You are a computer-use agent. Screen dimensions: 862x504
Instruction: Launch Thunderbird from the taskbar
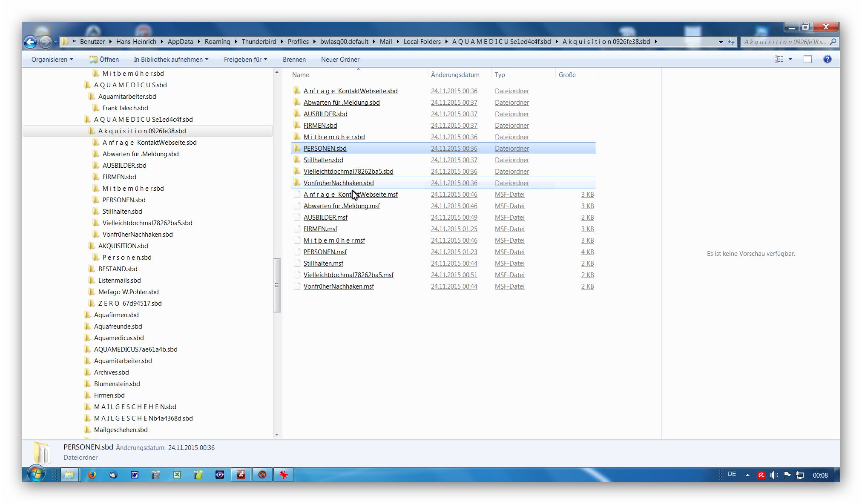(x=113, y=475)
